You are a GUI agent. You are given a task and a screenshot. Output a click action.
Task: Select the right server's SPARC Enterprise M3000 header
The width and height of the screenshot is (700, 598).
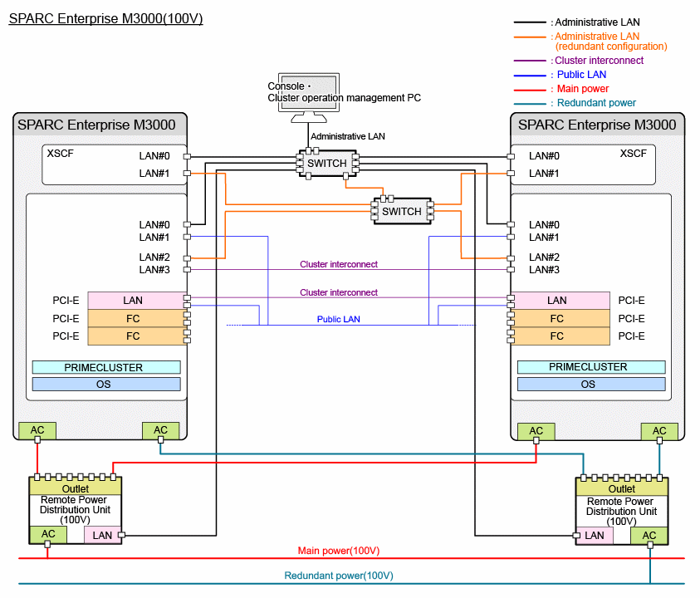597,125
